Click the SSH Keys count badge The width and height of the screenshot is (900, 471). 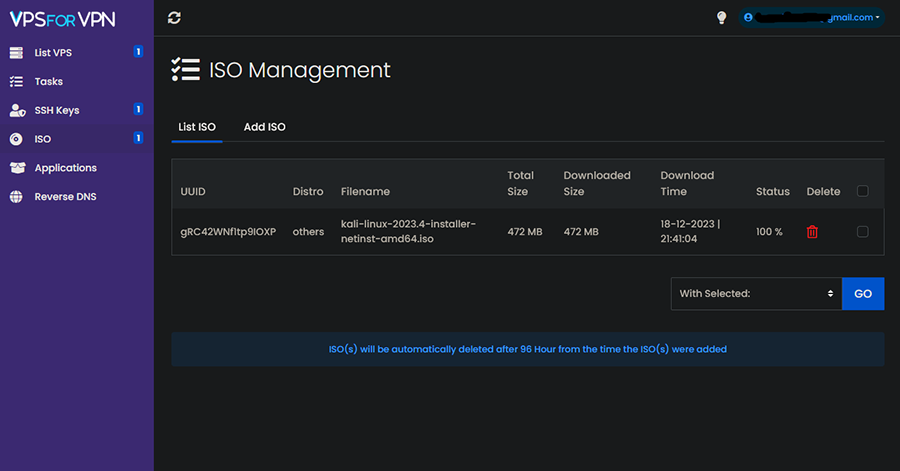point(138,109)
